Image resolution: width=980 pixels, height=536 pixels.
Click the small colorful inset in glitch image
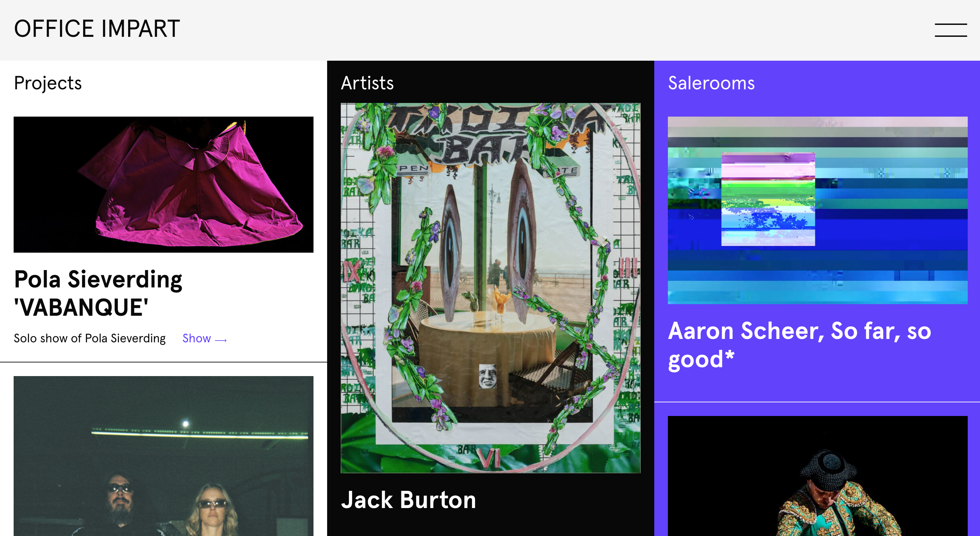pos(768,199)
